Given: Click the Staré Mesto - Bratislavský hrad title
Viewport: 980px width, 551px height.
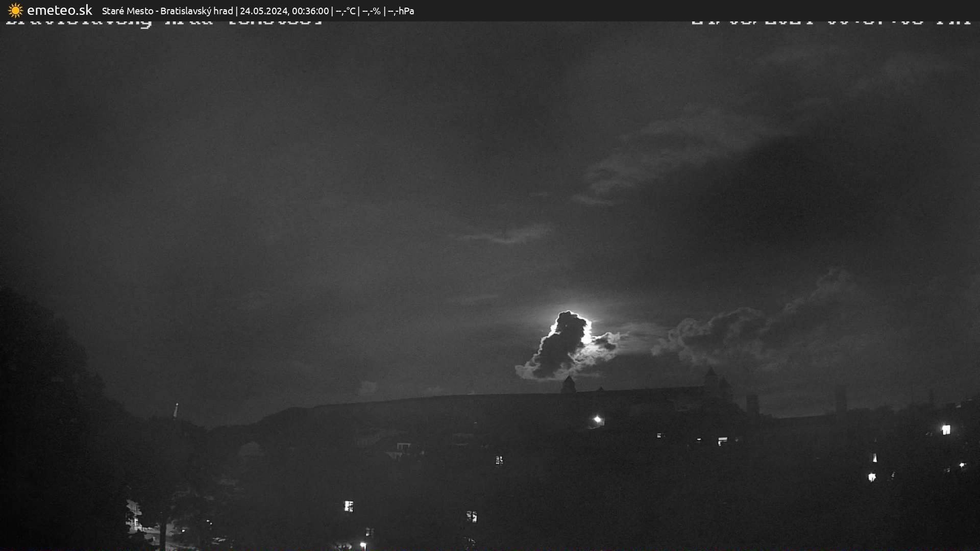Looking at the screenshot, I should 167,11.
